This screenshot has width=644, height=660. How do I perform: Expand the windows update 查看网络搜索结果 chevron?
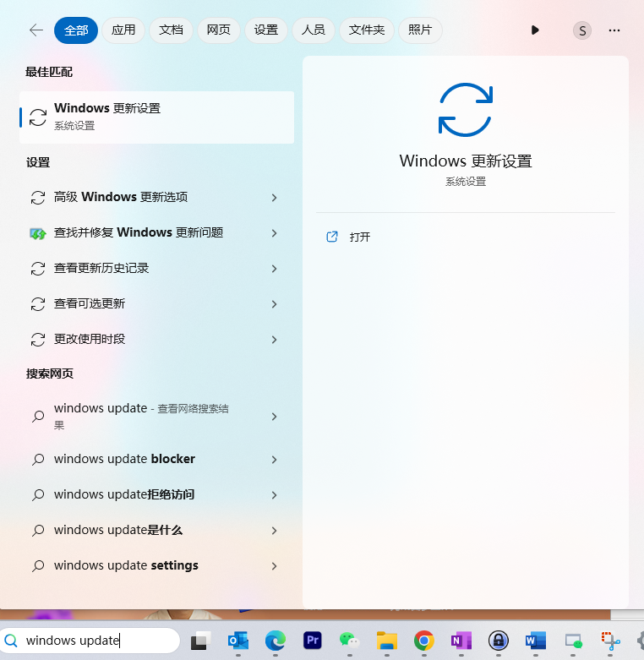[274, 417]
